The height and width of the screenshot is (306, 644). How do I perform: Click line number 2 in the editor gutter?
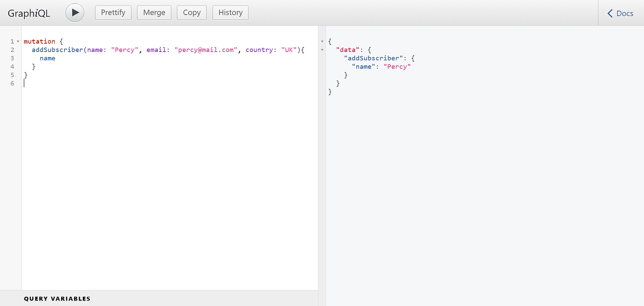[x=12, y=50]
